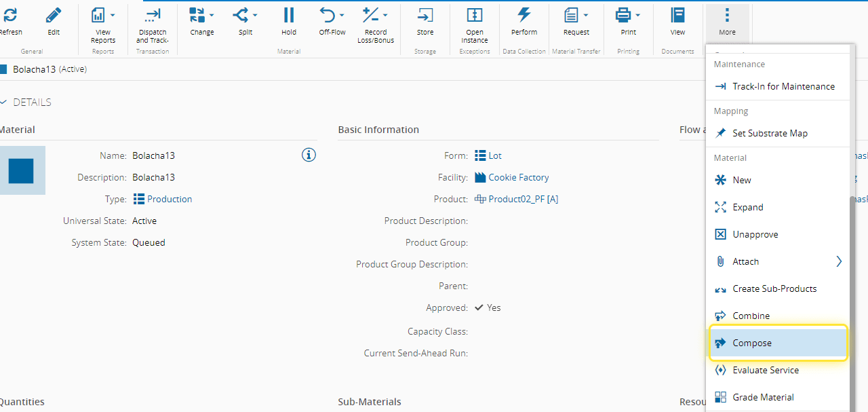The image size is (868, 412).
Task: Open the Cookie Factory facility link
Action: tap(518, 177)
